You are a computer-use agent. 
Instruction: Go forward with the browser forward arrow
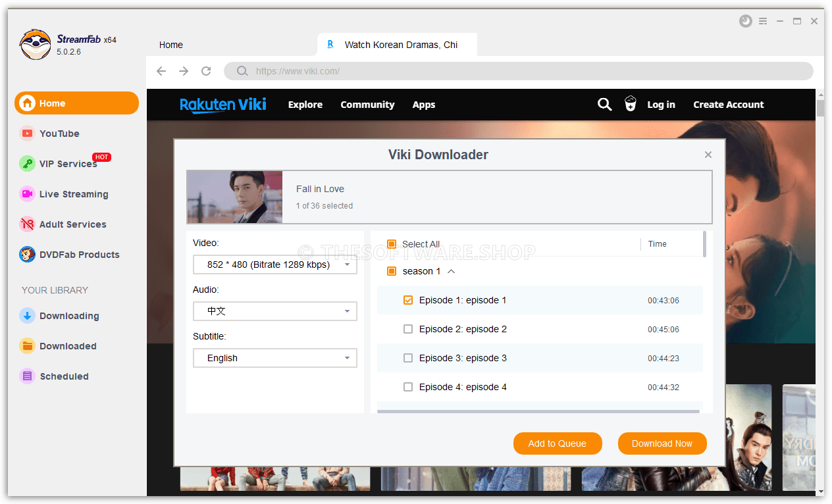click(184, 71)
